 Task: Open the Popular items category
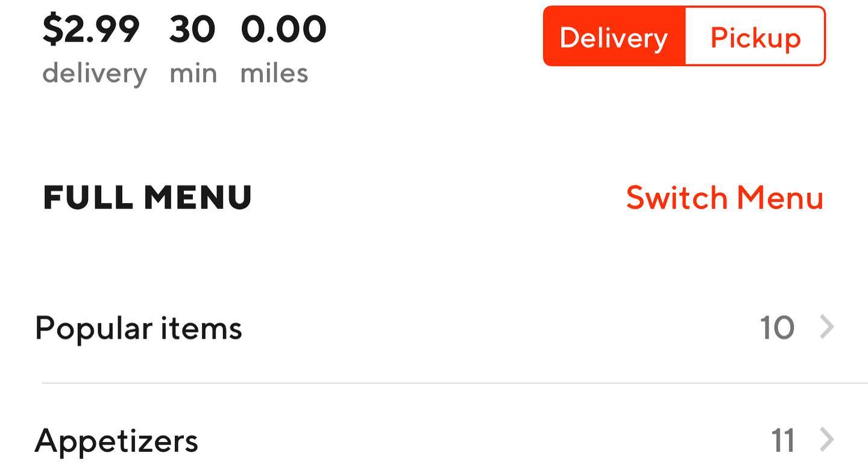click(139, 328)
